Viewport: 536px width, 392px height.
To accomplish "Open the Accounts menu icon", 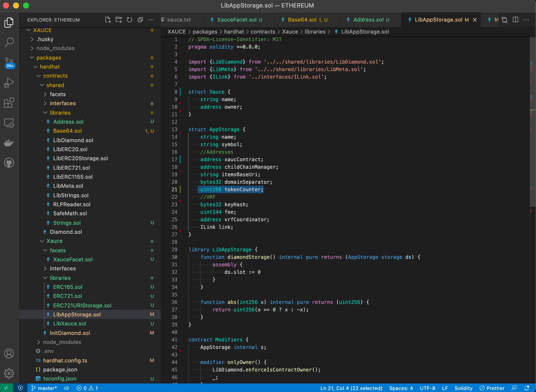I will 9,353.
